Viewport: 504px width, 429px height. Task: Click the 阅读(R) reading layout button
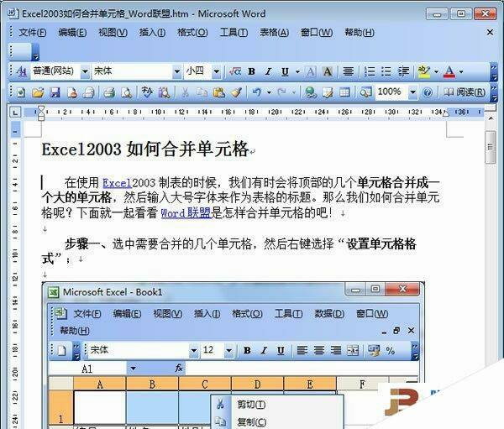pos(465,92)
